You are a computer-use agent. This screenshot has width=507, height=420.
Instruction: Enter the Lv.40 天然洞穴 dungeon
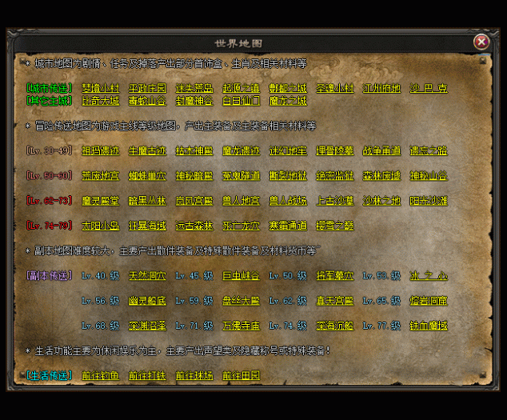(147, 276)
